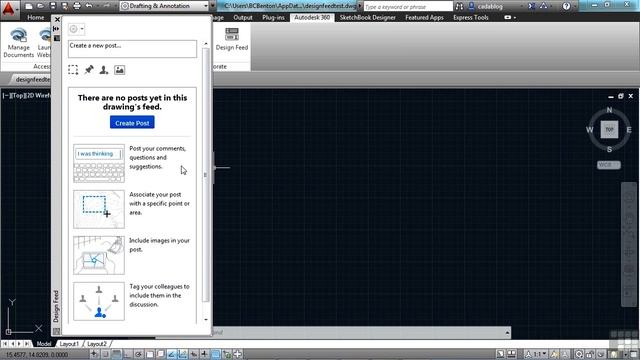Switch to the Output ribbon tab
640x360 pixels.
(x=243, y=18)
